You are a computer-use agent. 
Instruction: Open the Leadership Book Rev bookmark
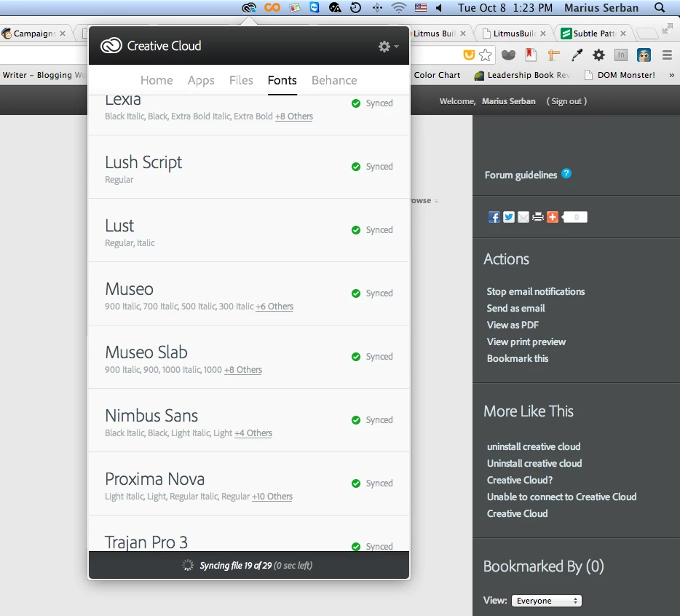pos(523,75)
